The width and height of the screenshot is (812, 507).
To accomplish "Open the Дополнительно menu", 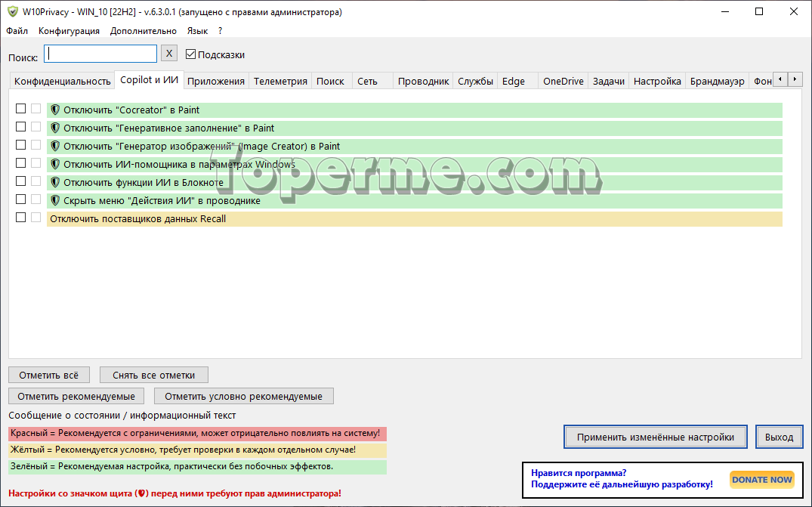I will [143, 30].
